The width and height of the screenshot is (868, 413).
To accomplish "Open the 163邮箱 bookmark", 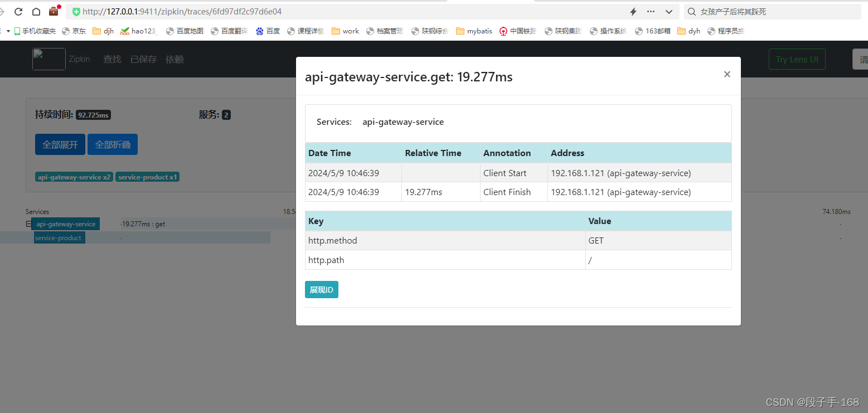I will point(653,31).
